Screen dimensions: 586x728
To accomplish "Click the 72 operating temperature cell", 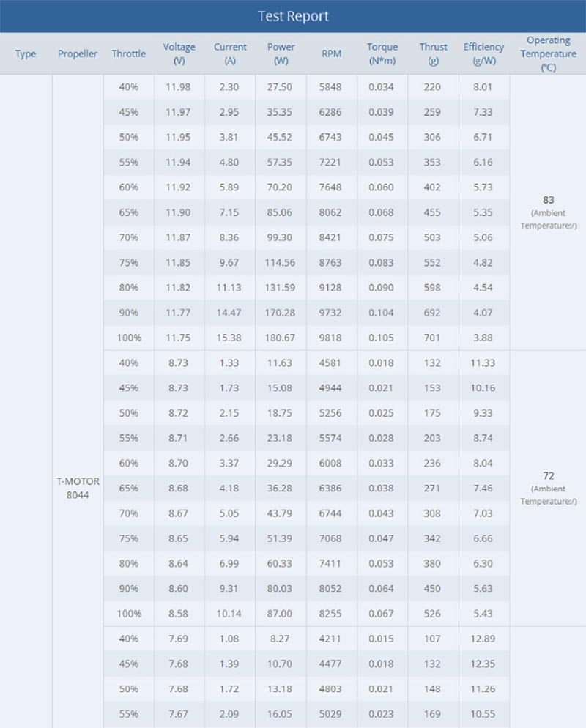I will (548, 476).
